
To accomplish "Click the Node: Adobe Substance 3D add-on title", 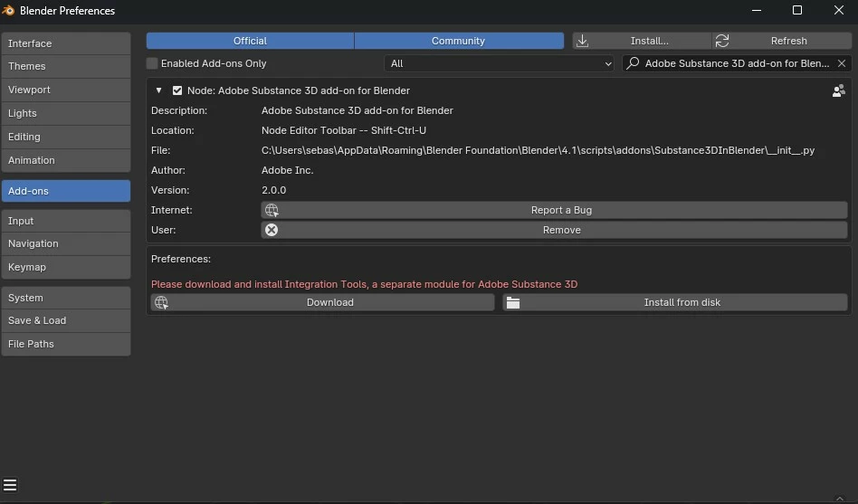I will [299, 90].
